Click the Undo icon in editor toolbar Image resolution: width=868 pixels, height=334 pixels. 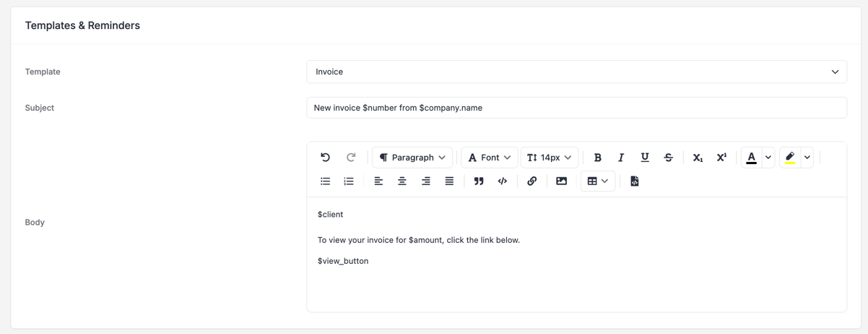(x=325, y=158)
